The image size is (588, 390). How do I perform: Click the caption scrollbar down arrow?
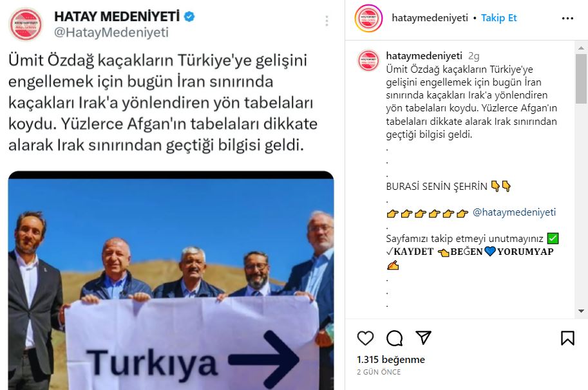pos(581,311)
